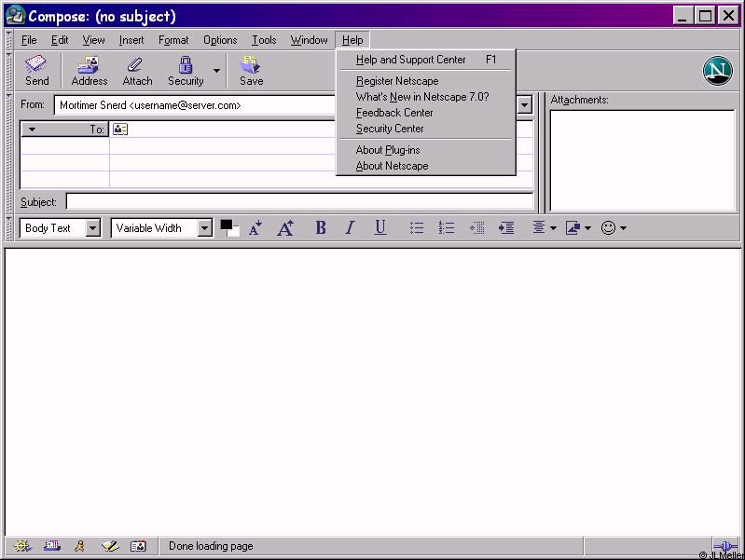The width and height of the screenshot is (745, 560).
Task: Open the To recipient type dropdown
Action: click(64, 130)
